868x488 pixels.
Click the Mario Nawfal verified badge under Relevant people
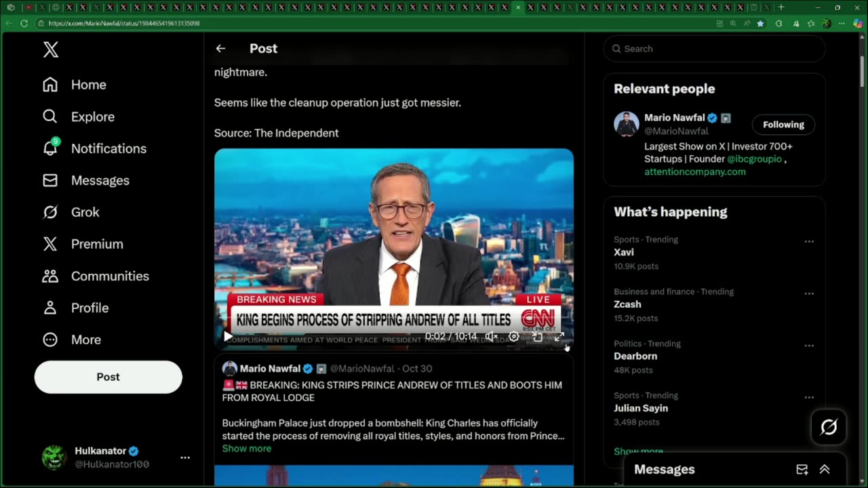[x=713, y=118]
